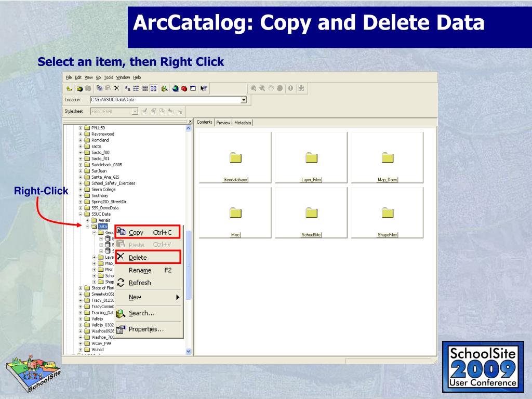This screenshot has width=532, height=399.
Task: Click the Paste icon in the toolbar
Action: (x=108, y=88)
